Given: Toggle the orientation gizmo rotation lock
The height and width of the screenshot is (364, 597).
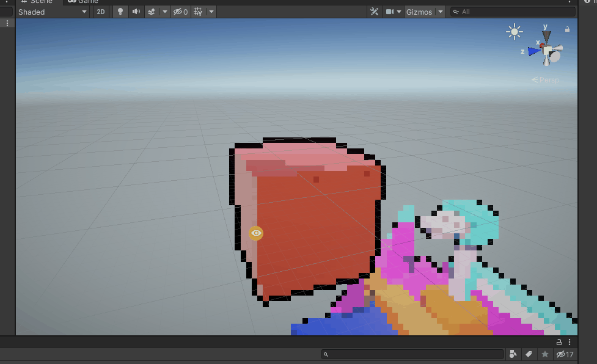Looking at the screenshot, I should click(567, 29).
